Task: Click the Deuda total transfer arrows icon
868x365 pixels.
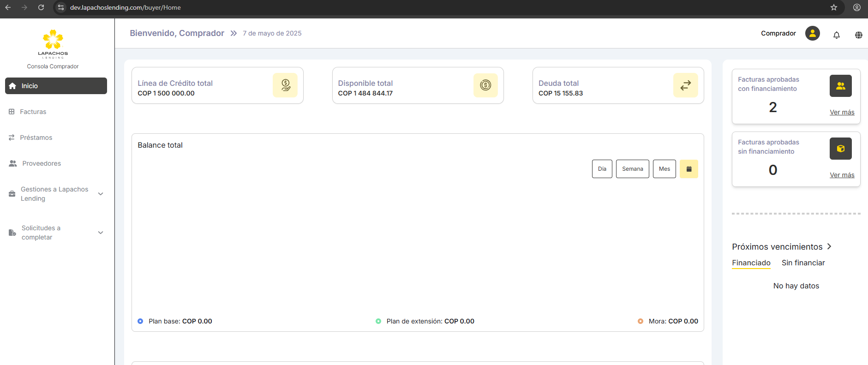Action: [685, 85]
